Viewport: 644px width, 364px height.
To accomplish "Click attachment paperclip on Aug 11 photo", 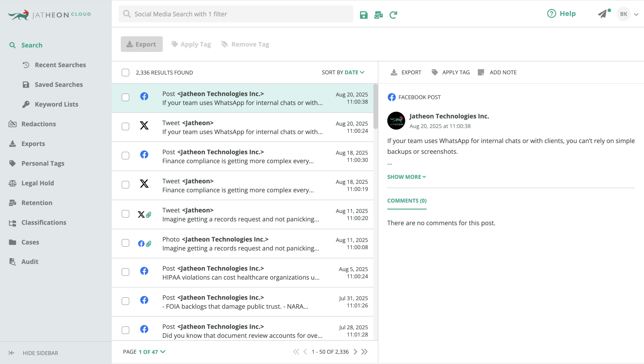I will (x=149, y=244).
